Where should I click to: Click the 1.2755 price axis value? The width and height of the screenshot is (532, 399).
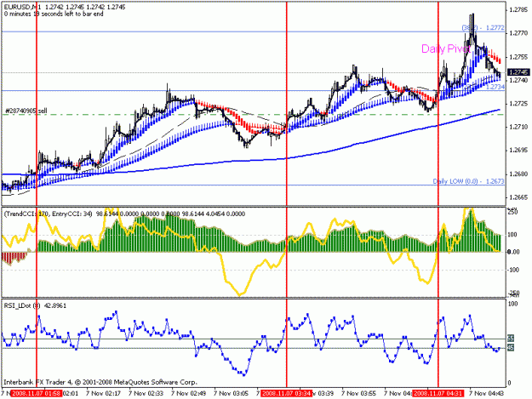(x=518, y=57)
